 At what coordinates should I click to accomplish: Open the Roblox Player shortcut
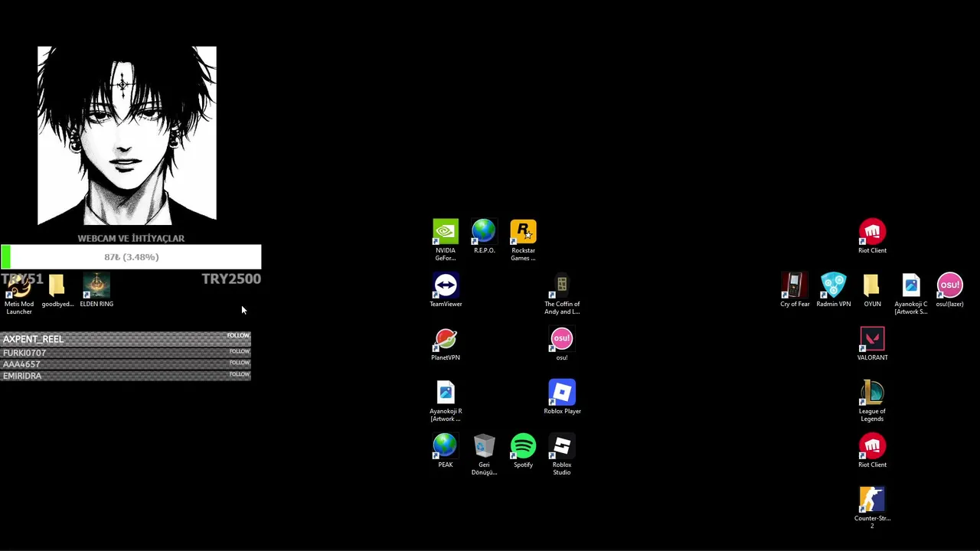pyautogui.click(x=562, y=393)
